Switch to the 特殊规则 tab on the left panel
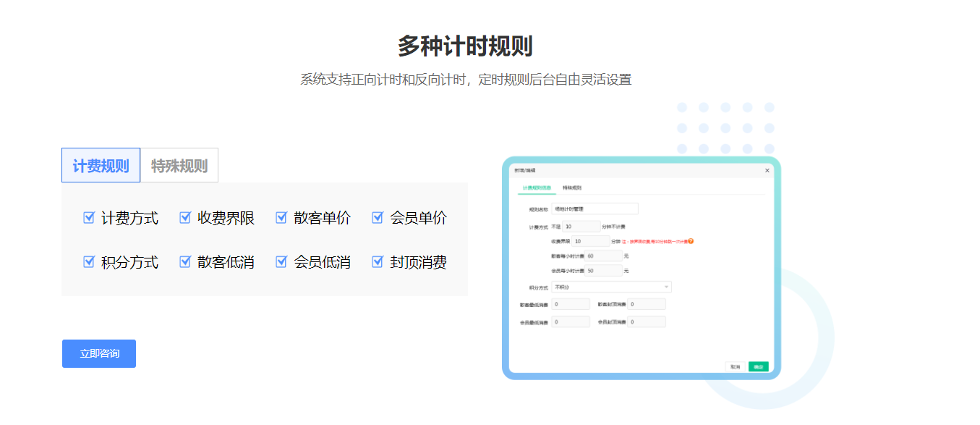The height and width of the screenshot is (425, 980). tap(179, 165)
